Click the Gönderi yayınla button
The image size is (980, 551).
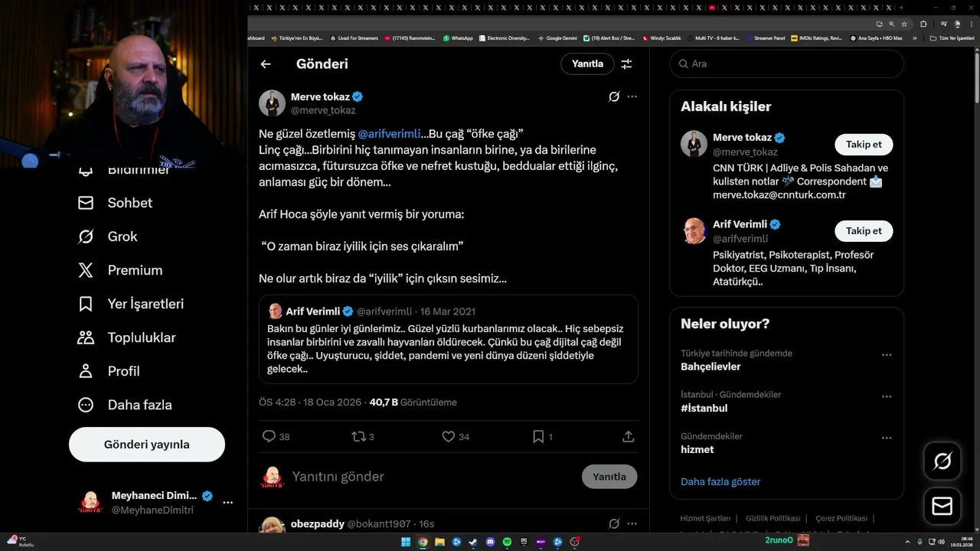[x=147, y=445]
